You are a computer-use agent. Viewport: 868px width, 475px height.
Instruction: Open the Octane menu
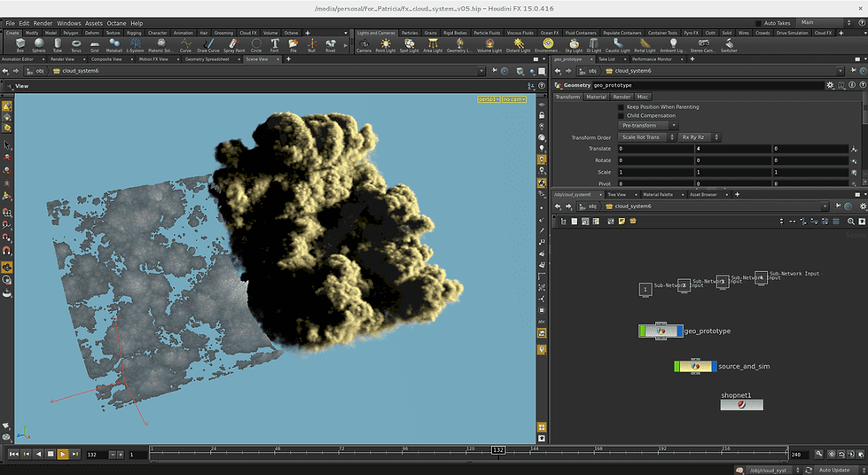click(116, 23)
